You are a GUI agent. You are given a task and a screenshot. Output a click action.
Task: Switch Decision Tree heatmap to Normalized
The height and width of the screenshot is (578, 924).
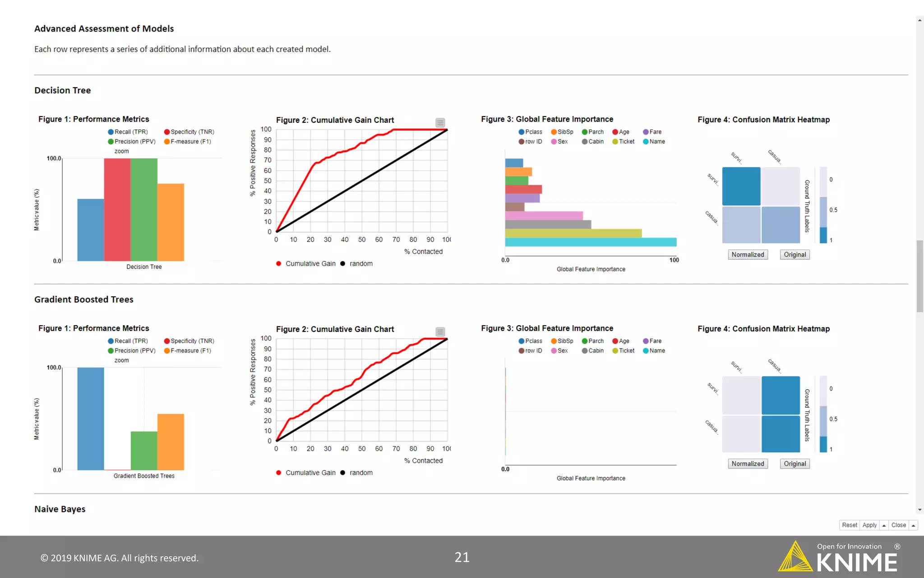point(748,255)
